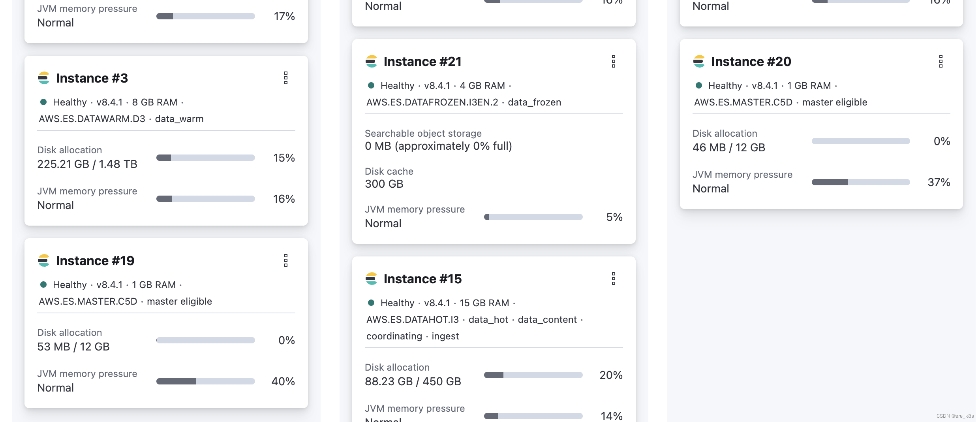Click the Instance #20 title
This screenshot has width=980, height=422.
(751, 62)
